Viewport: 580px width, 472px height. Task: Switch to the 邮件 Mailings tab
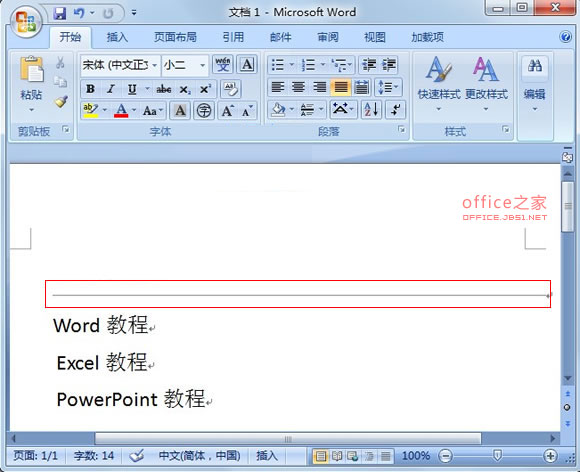point(280,37)
